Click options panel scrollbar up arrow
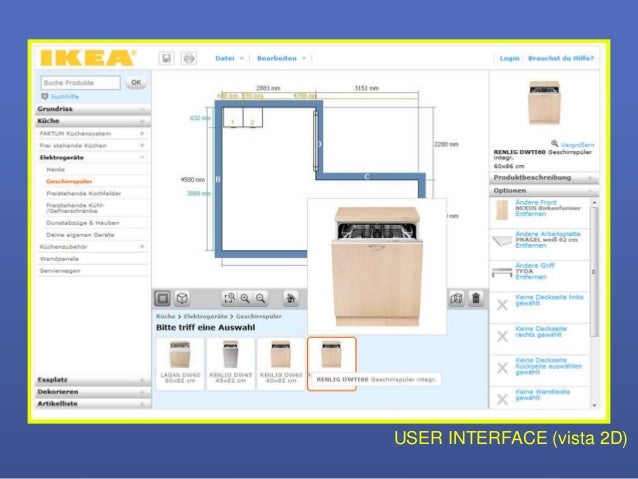 tap(594, 202)
